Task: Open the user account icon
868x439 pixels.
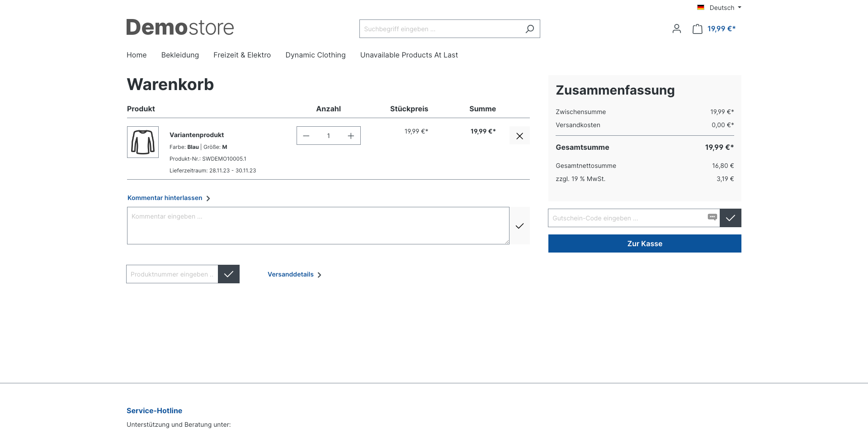Action: click(x=677, y=29)
